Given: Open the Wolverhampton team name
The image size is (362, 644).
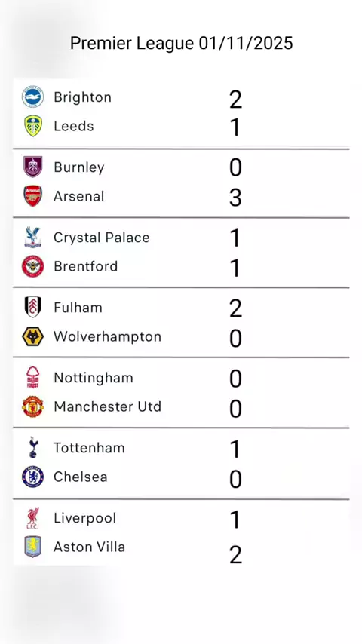Looking at the screenshot, I should coord(107,337).
